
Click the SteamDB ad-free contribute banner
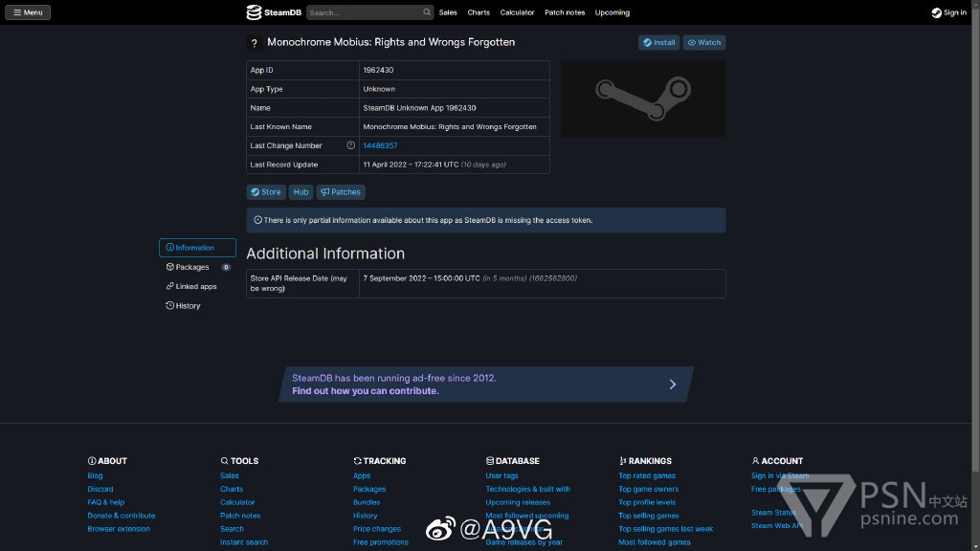coord(486,385)
